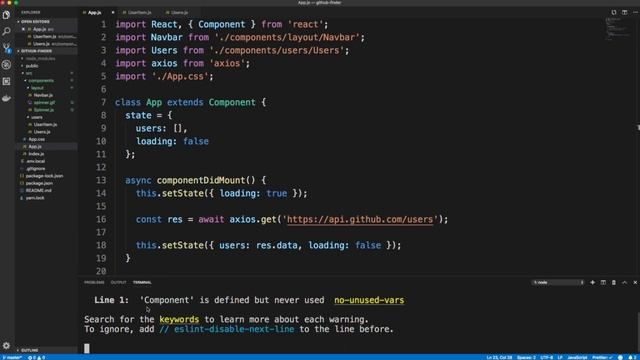Create a new terminal with plus icon
Screen dimensions: 640x360
pyautogui.click(x=592, y=282)
